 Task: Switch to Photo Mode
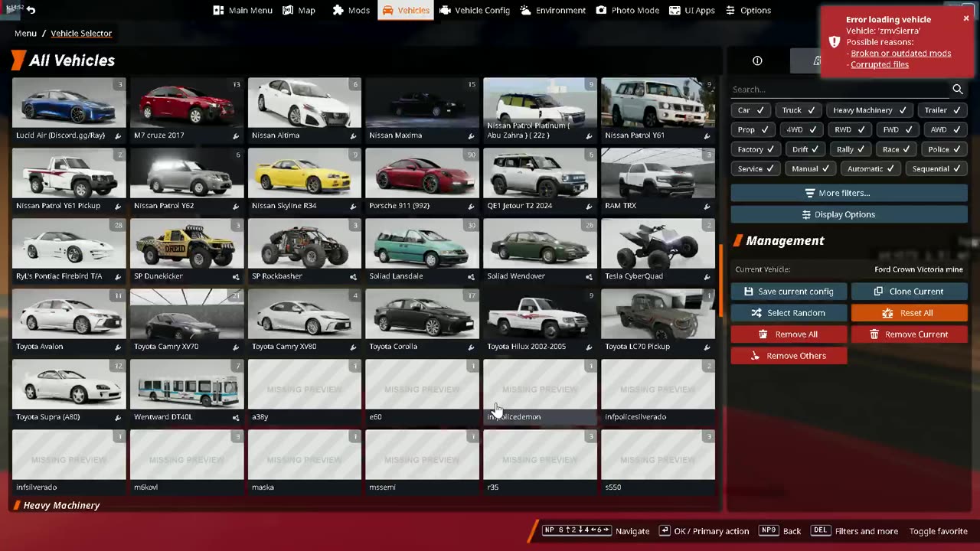(628, 10)
